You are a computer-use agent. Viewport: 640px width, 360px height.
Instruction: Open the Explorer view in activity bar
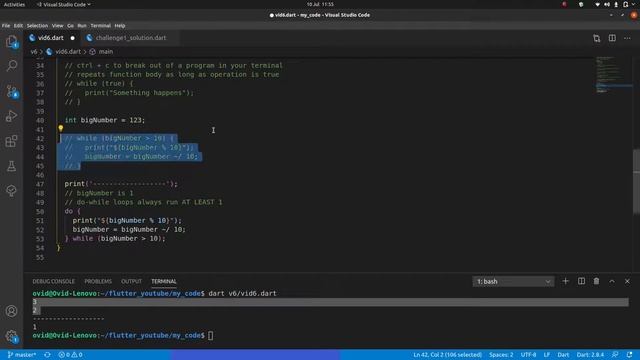[11, 41]
